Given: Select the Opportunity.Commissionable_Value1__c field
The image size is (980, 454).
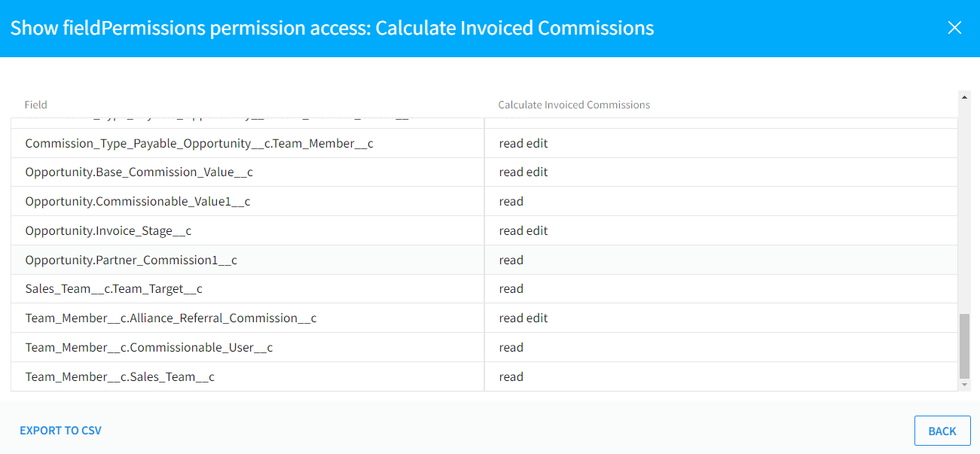Looking at the screenshot, I should [x=137, y=202].
